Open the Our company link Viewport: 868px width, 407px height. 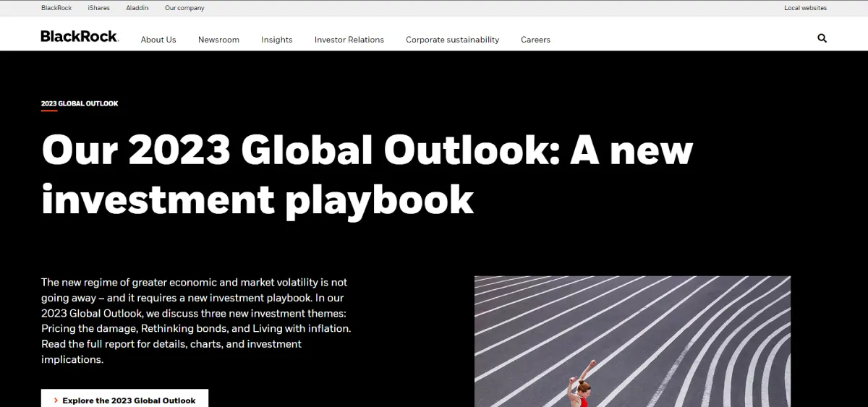(x=184, y=8)
